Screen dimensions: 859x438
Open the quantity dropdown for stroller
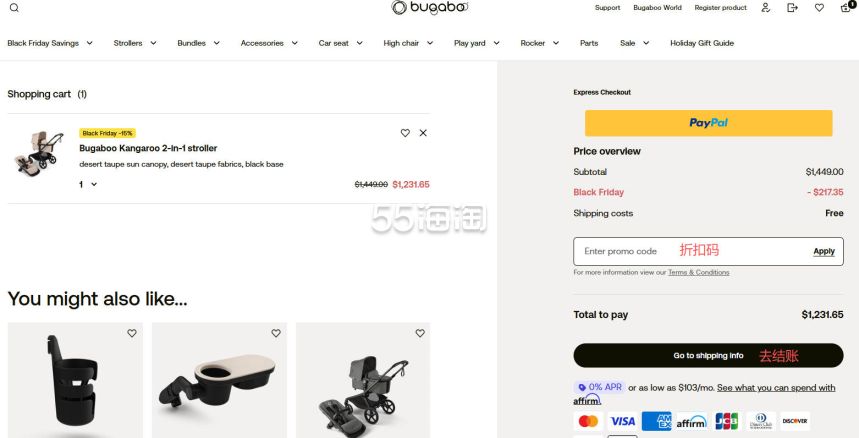click(88, 184)
